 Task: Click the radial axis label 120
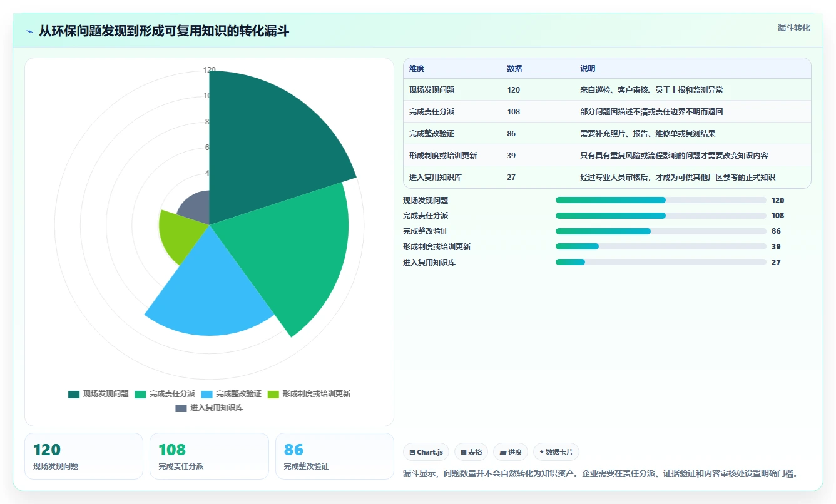point(210,70)
